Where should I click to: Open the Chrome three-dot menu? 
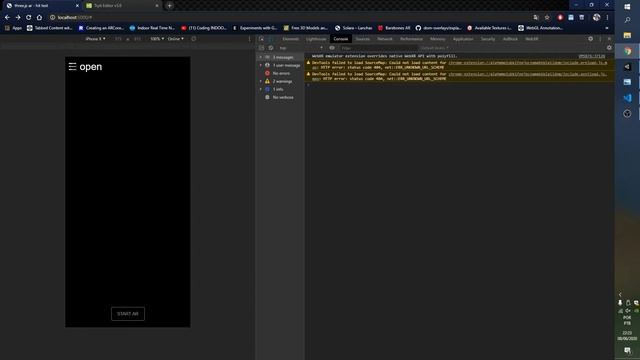click(607, 18)
